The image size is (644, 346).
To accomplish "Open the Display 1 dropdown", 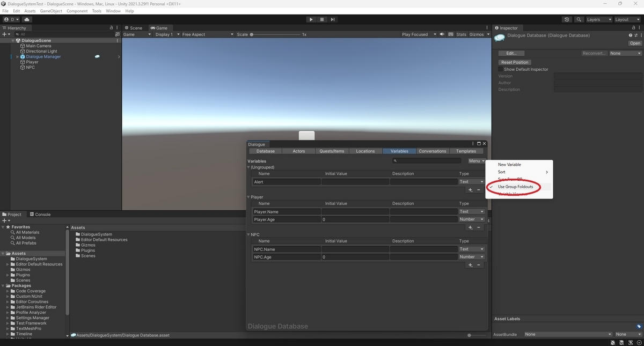I will (166, 34).
